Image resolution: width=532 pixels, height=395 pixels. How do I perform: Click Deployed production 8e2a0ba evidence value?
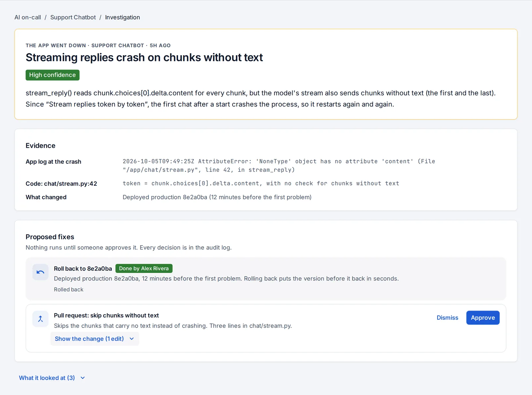[x=217, y=197]
